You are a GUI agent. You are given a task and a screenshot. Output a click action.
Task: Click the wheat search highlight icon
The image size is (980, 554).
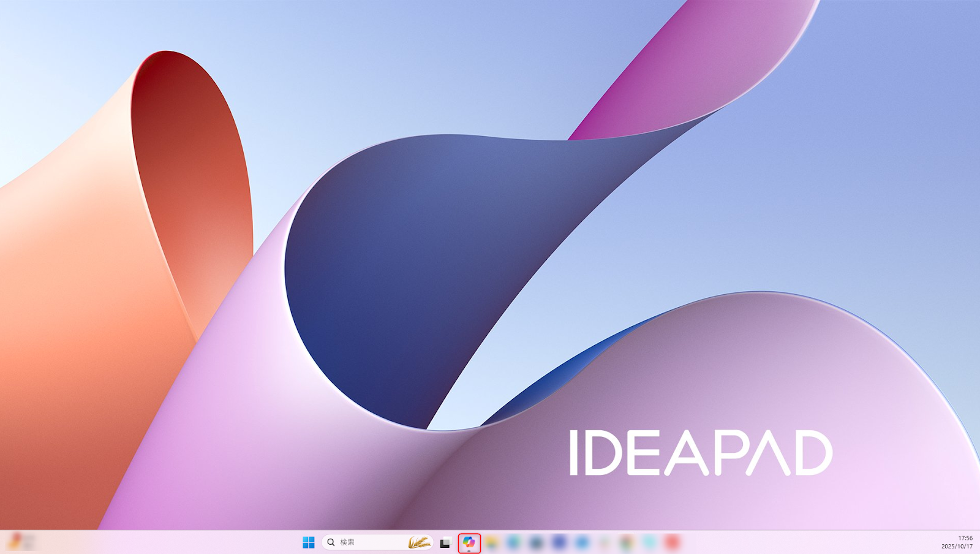pyautogui.click(x=419, y=542)
